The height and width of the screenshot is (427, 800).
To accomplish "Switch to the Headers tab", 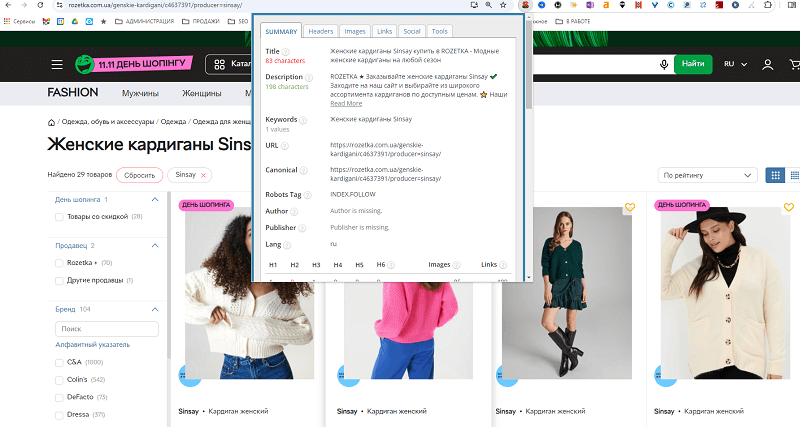I will pyautogui.click(x=320, y=31).
